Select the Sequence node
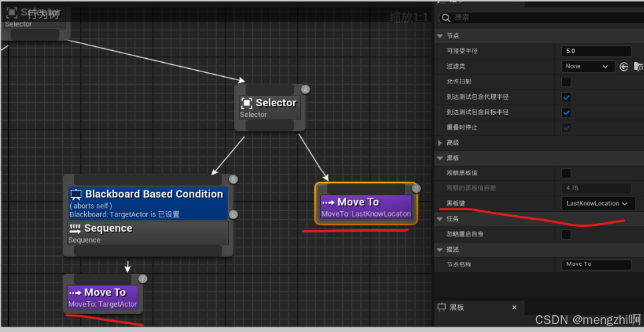This screenshot has width=644, height=332. pyautogui.click(x=148, y=233)
